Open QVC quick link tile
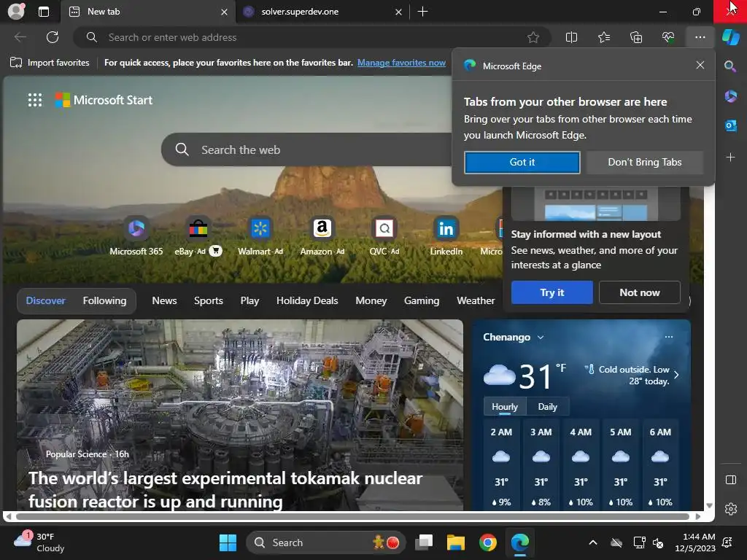 384,236
